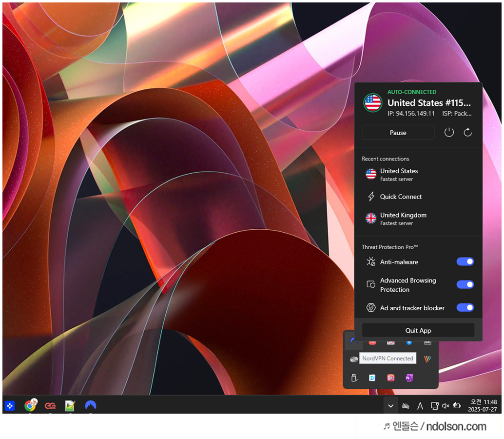The width and height of the screenshot is (504, 439).
Task: Click the red calendar-like tray icon
Action: (x=390, y=378)
